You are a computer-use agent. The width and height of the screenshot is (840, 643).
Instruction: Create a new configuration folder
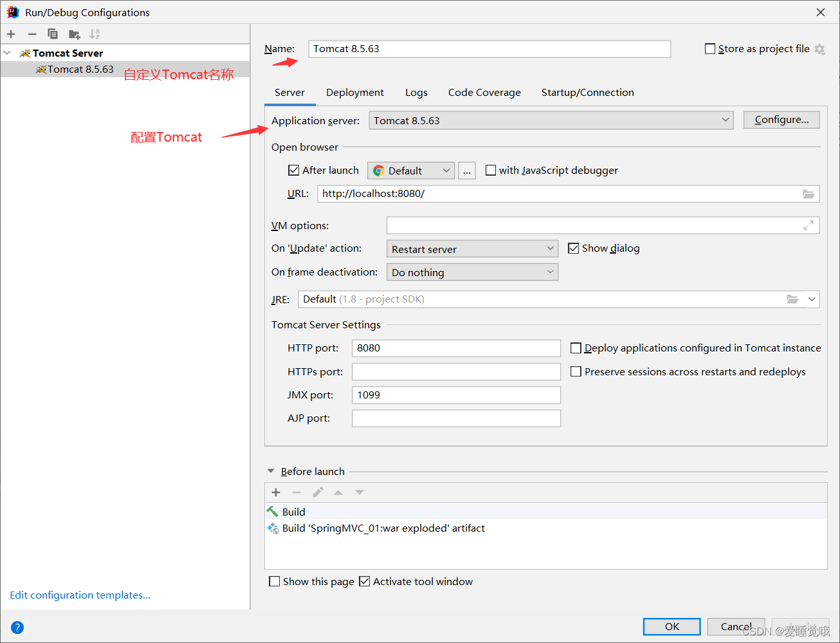pyautogui.click(x=75, y=34)
